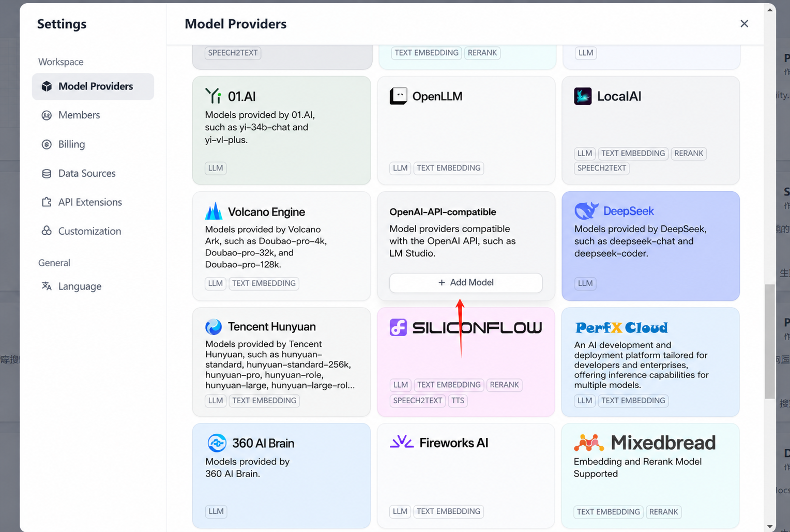Click the Tencent Hunyuan logo icon

[x=214, y=327]
